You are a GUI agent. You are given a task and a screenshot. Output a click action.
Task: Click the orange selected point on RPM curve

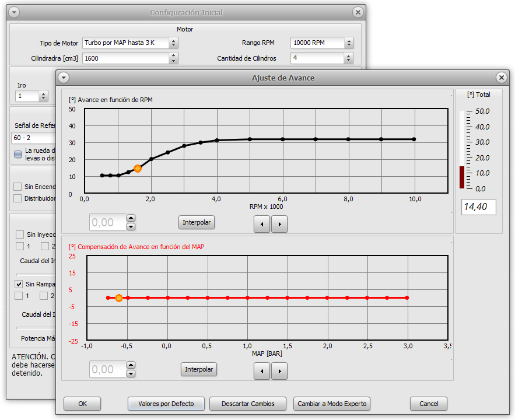pos(138,169)
